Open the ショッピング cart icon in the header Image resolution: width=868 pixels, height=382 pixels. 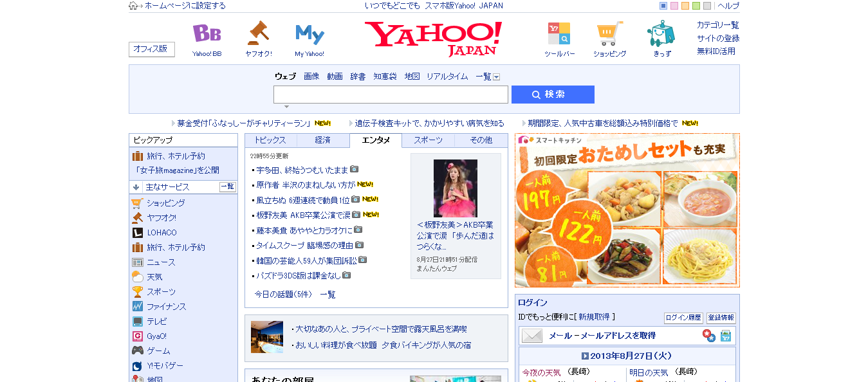(x=609, y=33)
